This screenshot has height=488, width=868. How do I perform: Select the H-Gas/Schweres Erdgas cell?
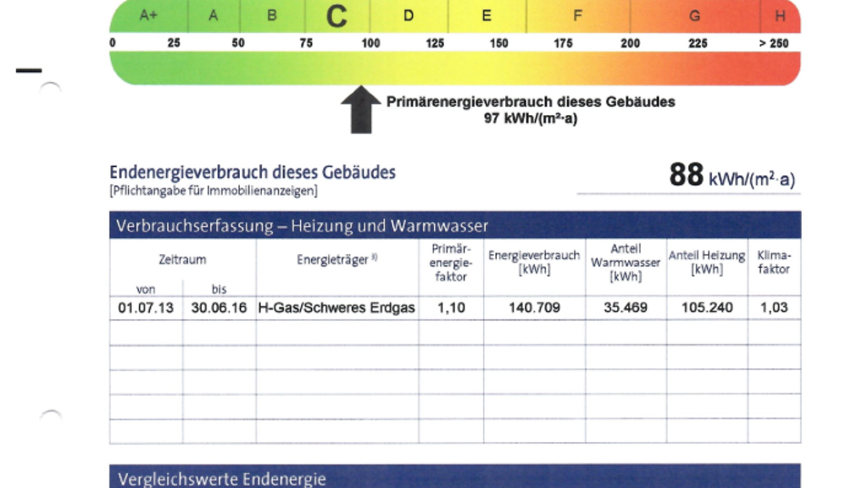point(337,308)
